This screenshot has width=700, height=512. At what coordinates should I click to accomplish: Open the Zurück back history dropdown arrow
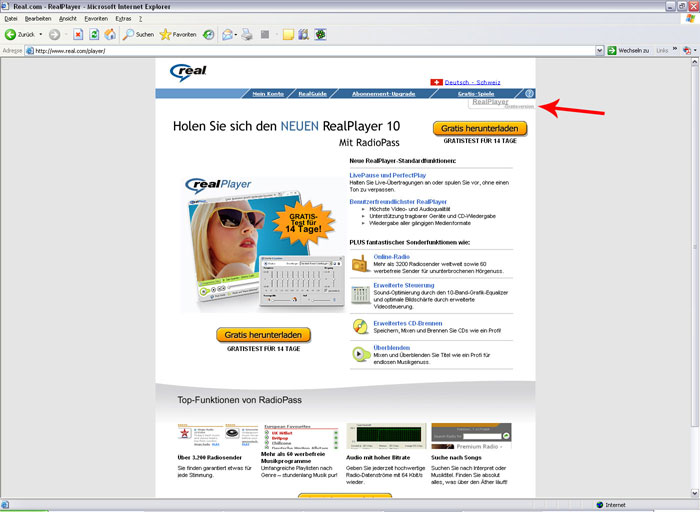click(x=41, y=34)
